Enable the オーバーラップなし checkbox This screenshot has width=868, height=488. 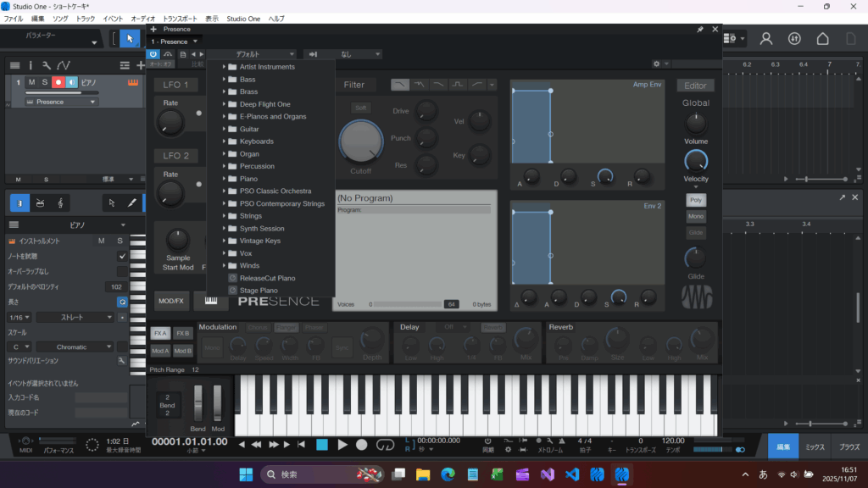(122, 271)
